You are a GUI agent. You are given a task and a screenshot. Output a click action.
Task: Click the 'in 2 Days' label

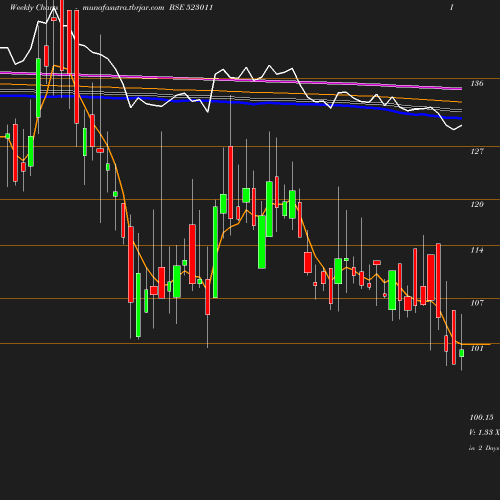(x=484, y=448)
